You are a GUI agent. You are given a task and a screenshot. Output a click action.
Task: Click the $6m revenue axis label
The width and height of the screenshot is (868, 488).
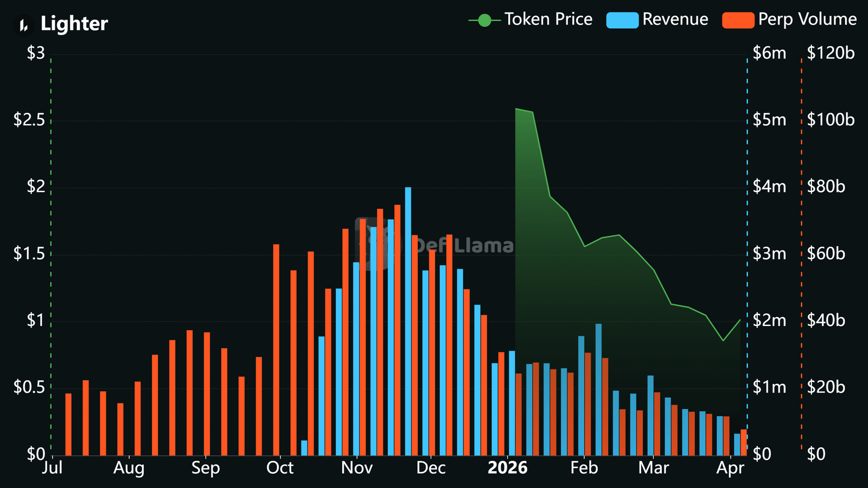pyautogui.click(x=769, y=53)
